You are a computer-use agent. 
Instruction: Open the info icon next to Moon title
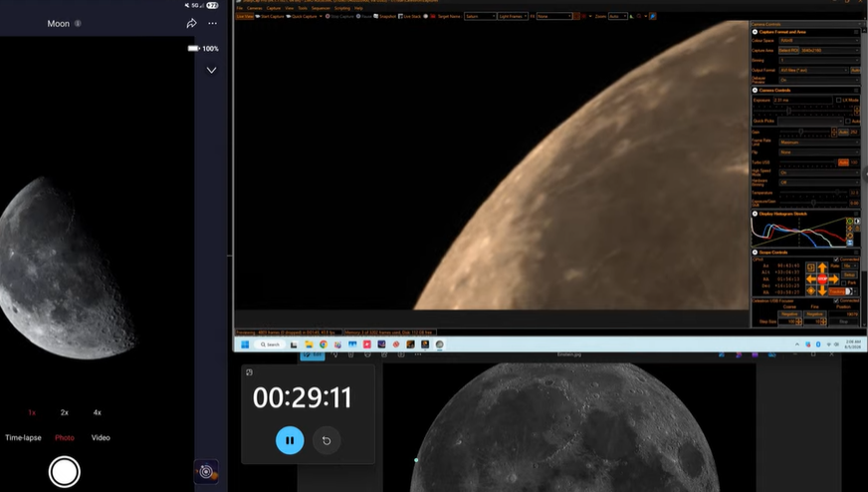tap(78, 23)
